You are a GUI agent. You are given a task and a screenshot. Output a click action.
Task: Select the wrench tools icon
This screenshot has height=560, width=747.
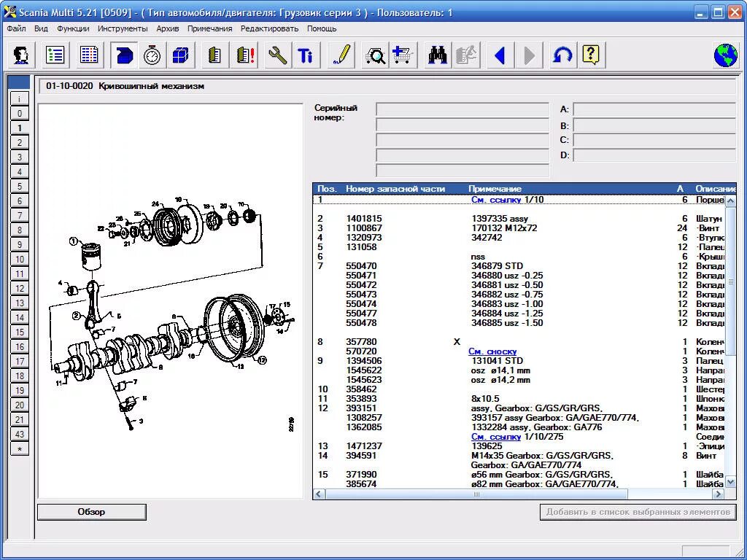coord(277,55)
